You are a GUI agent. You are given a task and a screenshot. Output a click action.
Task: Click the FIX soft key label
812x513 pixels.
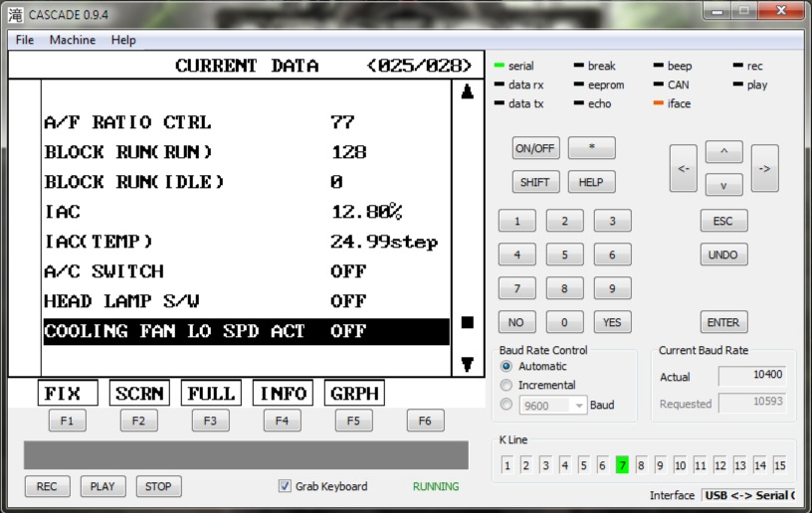68,393
